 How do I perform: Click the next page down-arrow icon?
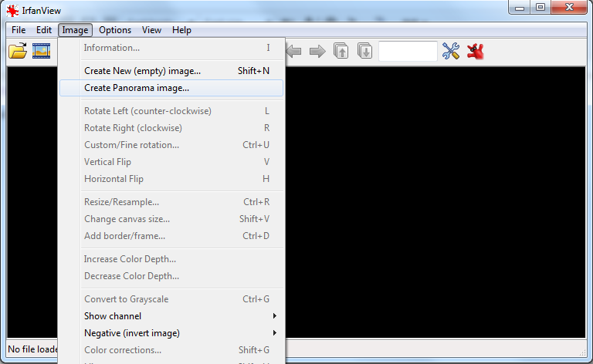coord(364,52)
